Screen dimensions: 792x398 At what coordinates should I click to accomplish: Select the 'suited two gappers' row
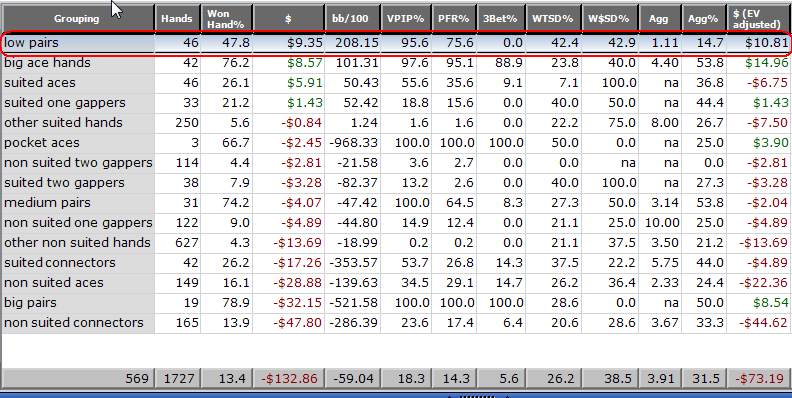pyautogui.click(x=396, y=183)
